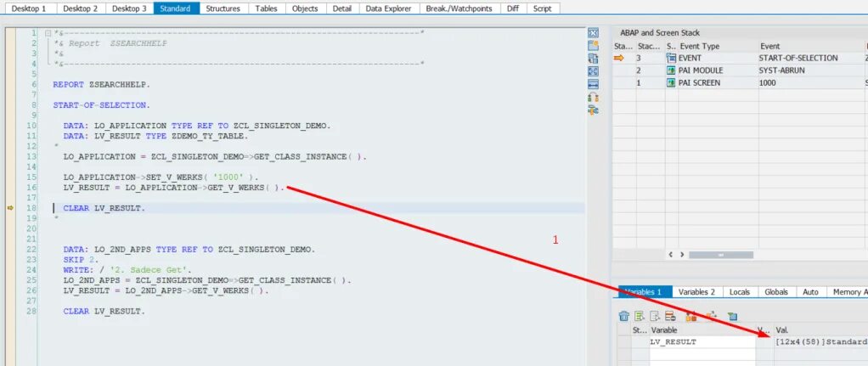The image size is (868, 366).
Task: Switch to the Data Explorer tab
Action: pyautogui.click(x=389, y=8)
